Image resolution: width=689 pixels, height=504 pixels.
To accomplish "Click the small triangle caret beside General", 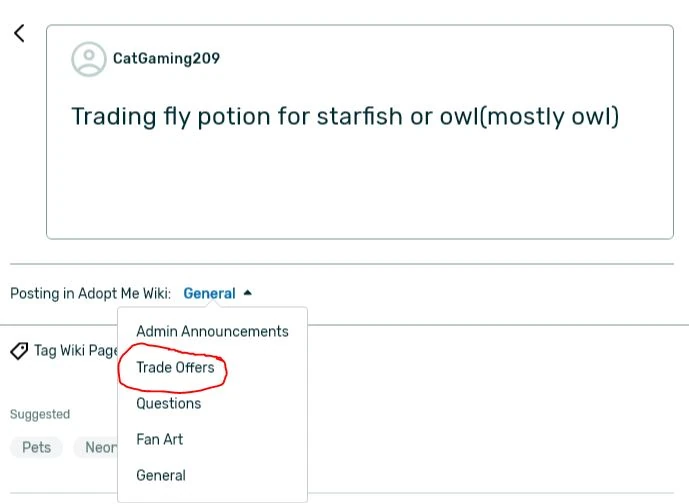I will pyautogui.click(x=248, y=293).
